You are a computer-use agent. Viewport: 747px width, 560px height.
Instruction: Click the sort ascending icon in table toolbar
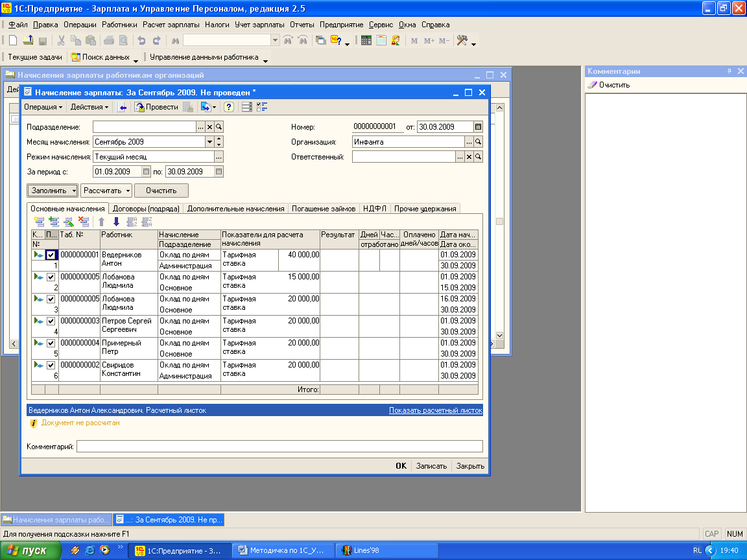(132, 222)
